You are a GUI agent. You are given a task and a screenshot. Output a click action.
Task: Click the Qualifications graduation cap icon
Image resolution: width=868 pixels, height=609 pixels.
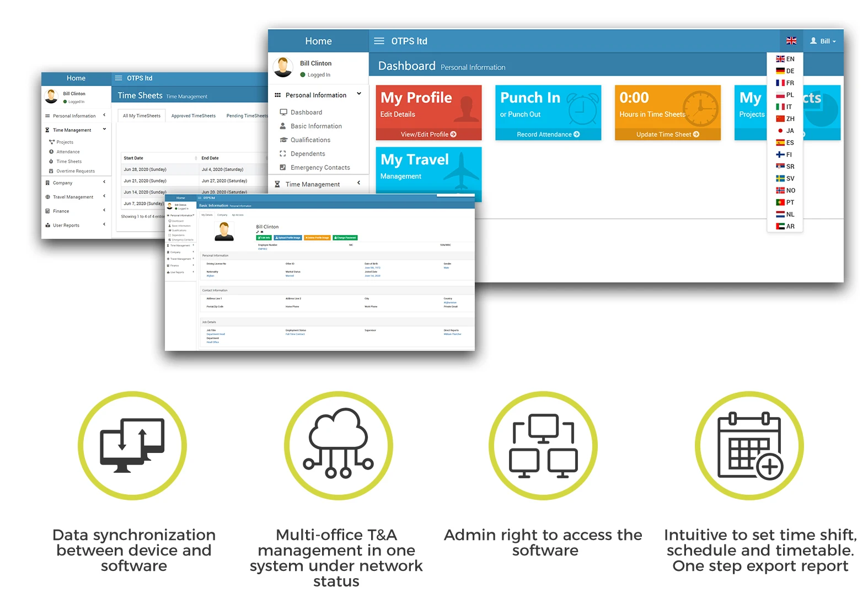coord(283,140)
